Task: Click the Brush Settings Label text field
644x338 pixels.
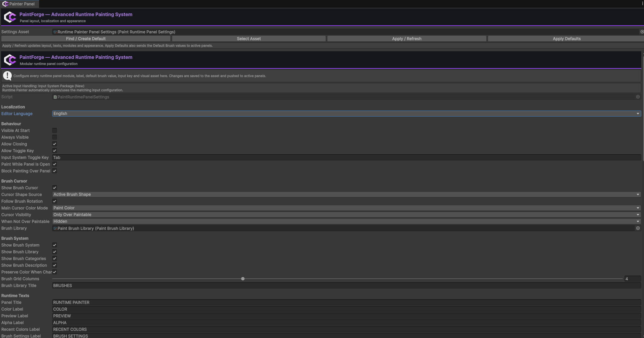Action: coord(346,336)
